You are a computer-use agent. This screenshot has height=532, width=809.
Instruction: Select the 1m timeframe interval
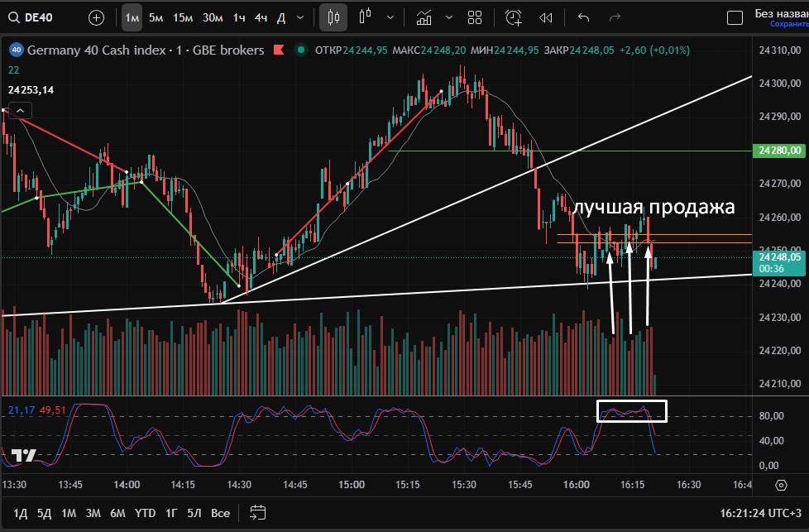tap(132, 17)
